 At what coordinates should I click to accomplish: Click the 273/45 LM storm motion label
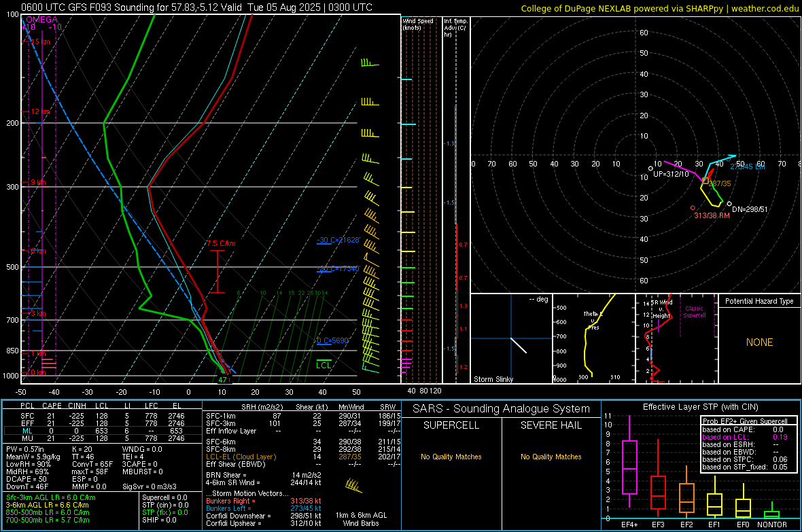(x=747, y=166)
